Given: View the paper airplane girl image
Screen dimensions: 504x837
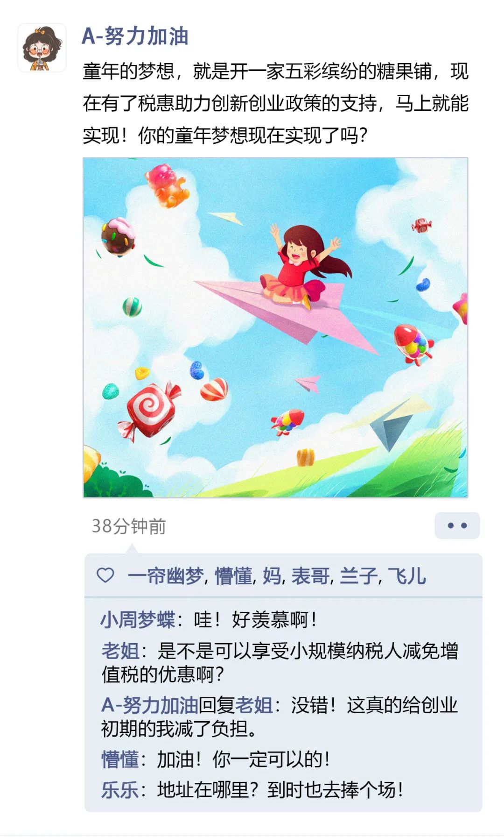Looking at the screenshot, I should 275,327.
